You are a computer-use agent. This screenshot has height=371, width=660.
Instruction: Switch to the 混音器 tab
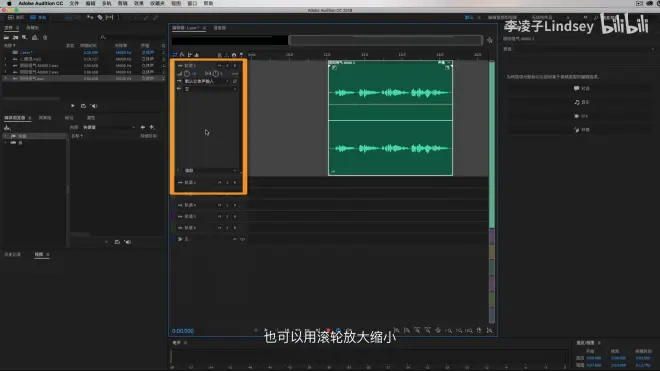click(x=219, y=28)
